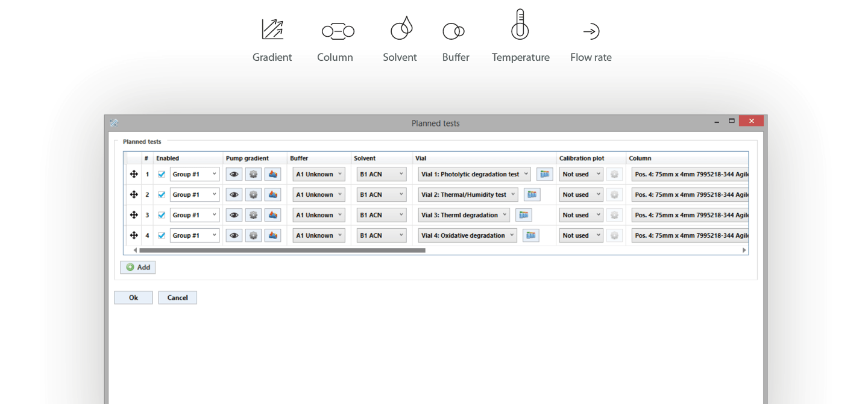Open pump gradient settings gear in row 1
This screenshot has width=868, height=404.
[253, 175]
